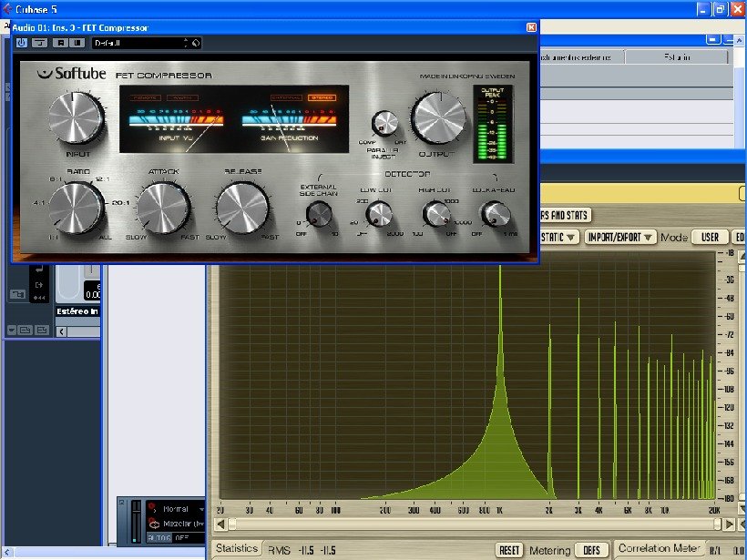Viewport: 747px width, 560px height.
Task: Click the DEFS button next to Metering
Action: 592,551
